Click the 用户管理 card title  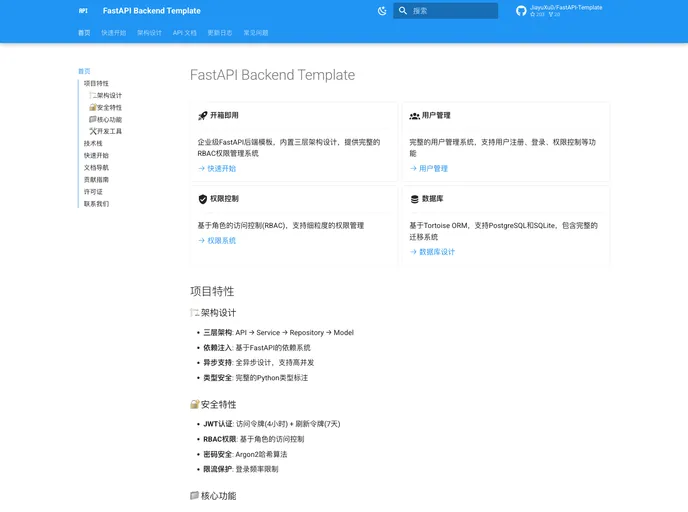coord(436,115)
